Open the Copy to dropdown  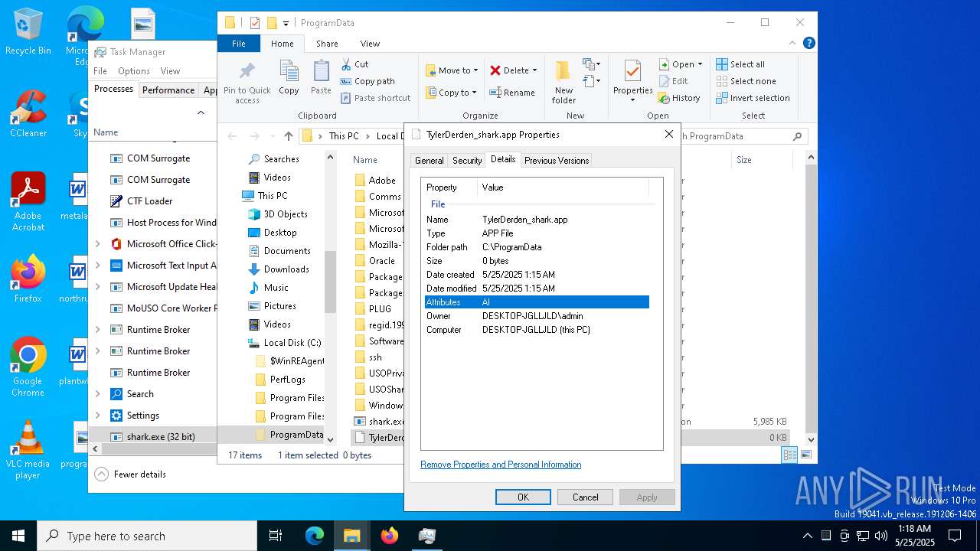coord(451,93)
